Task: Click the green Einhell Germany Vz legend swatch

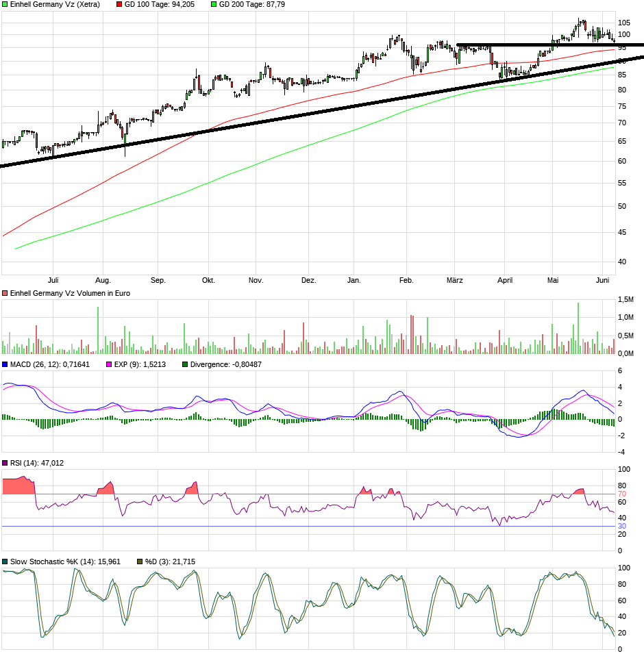Action: click(5, 5)
